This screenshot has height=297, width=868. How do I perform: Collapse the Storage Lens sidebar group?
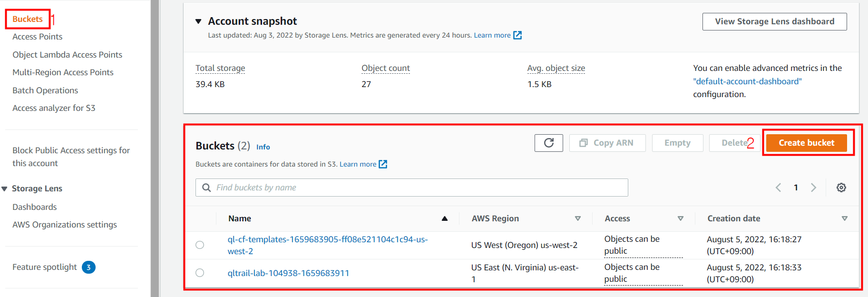(x=4, y=189)
